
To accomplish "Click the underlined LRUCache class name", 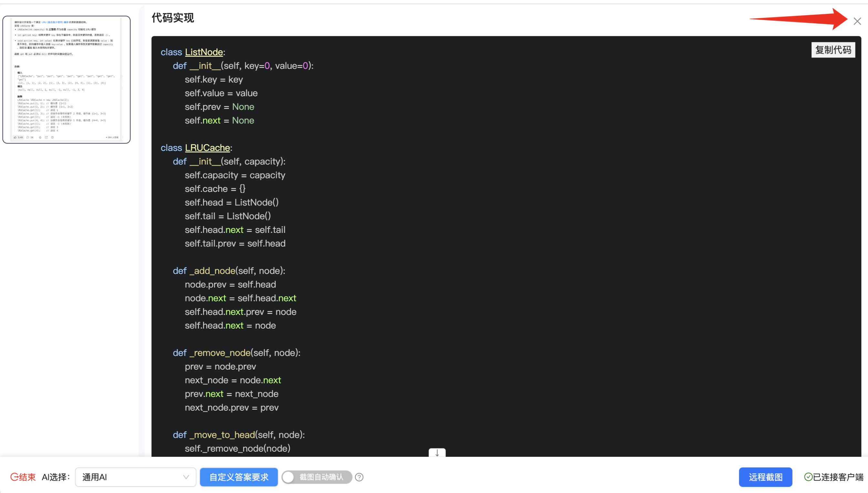I will [207, 148].
